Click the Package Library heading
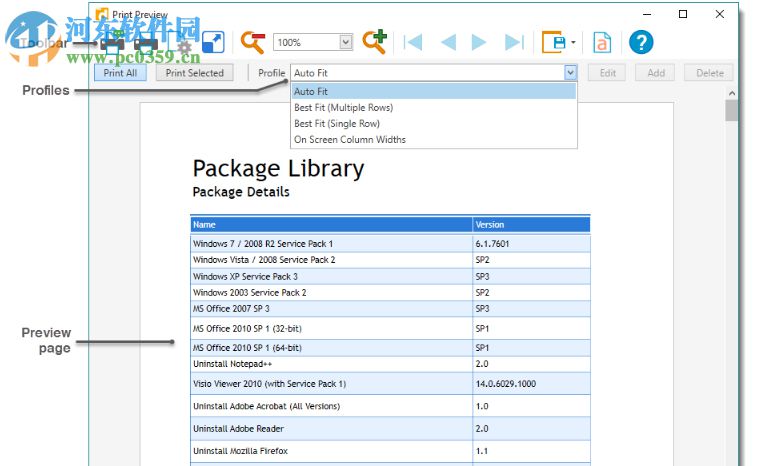The height and width of the screenshot is (466, 771). (278, 169)
